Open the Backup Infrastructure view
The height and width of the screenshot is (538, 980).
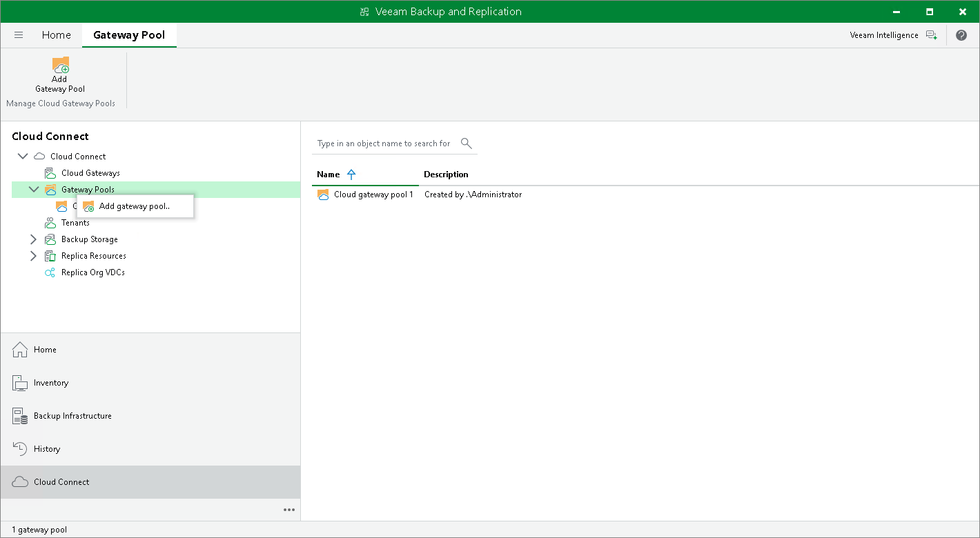150,416
